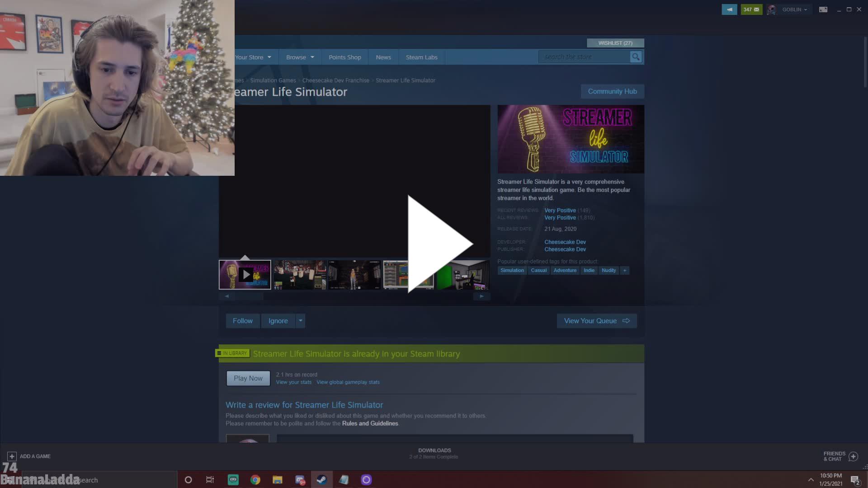868x488 pixels.
Task: Open Friends & Chat
Action: [840, 456]
